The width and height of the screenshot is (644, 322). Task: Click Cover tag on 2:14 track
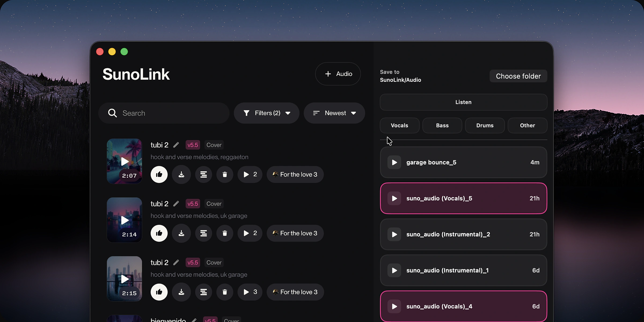(x=214, y=204)
